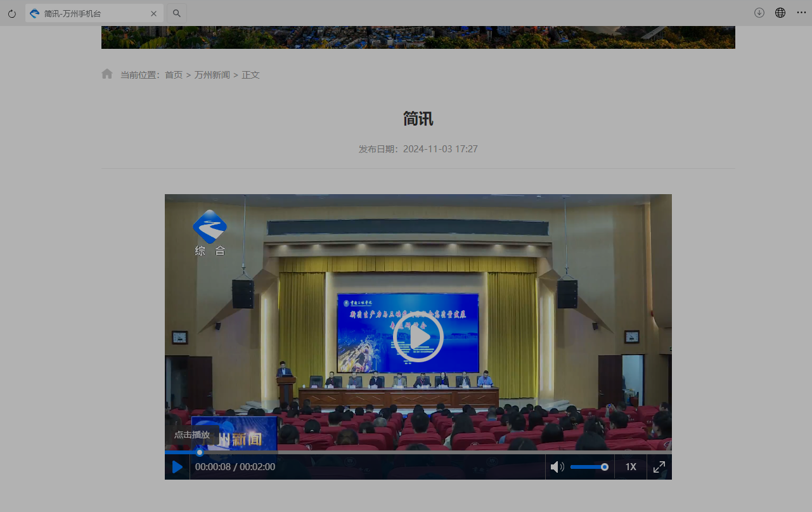Open the browser search magnifier icon

click(177, 13)
